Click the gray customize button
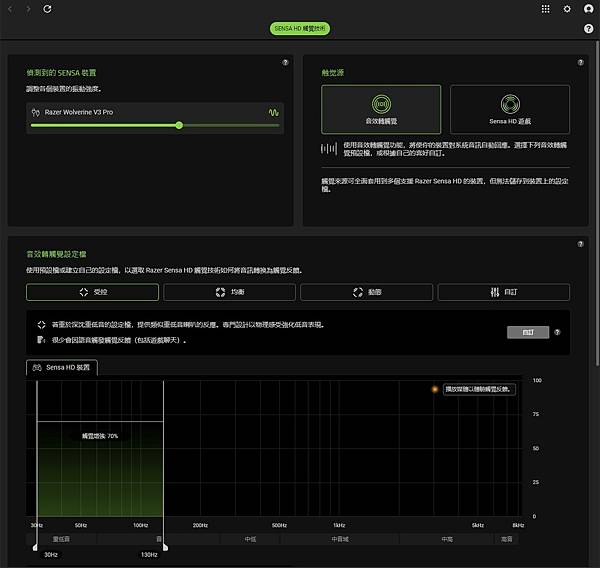Screen dimensions: 600x568 [x=528, y=332]
